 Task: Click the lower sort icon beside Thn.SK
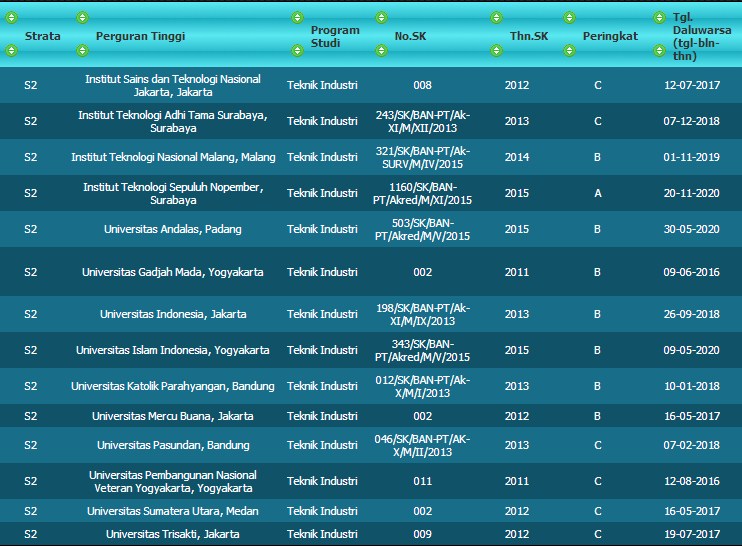[496, 50]
